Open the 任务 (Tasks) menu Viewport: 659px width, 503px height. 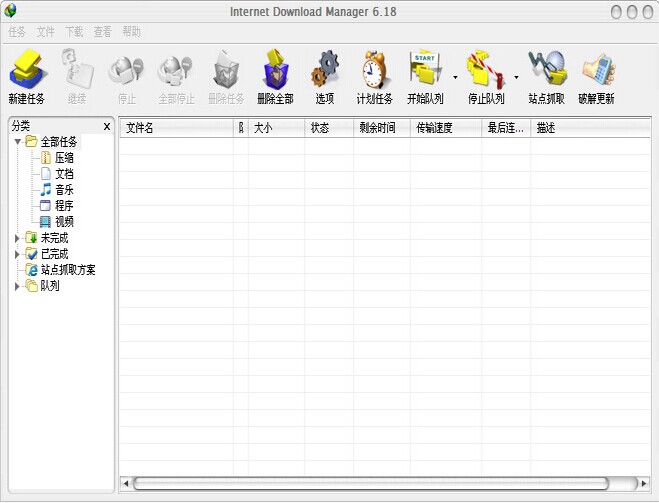coord(17,32)
